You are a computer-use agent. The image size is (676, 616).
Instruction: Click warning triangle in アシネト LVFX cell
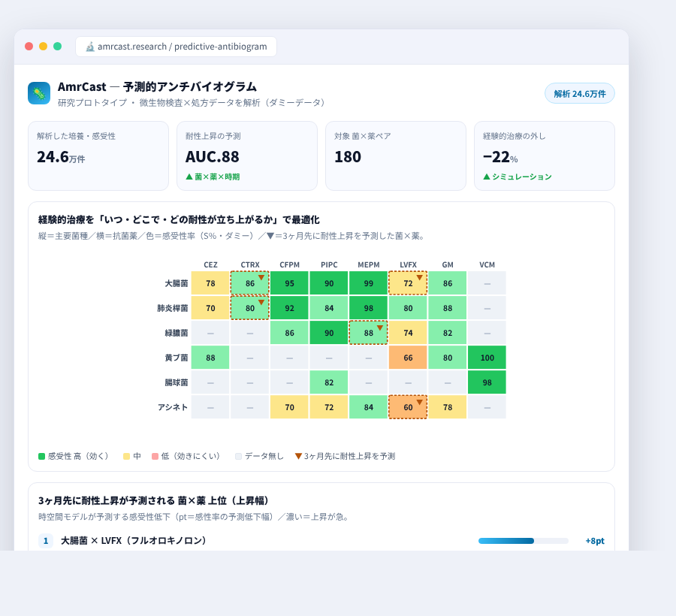419,402
